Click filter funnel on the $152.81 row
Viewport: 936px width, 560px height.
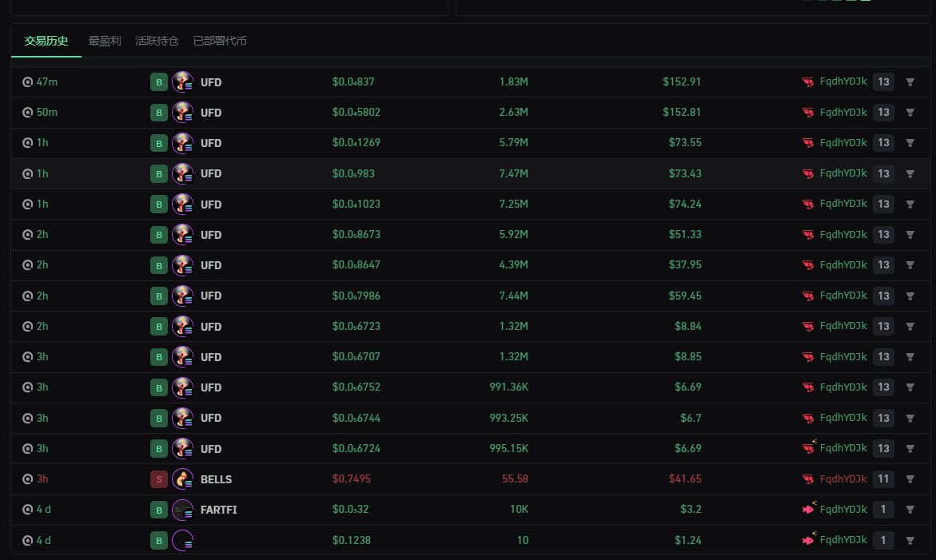[910, 112]
